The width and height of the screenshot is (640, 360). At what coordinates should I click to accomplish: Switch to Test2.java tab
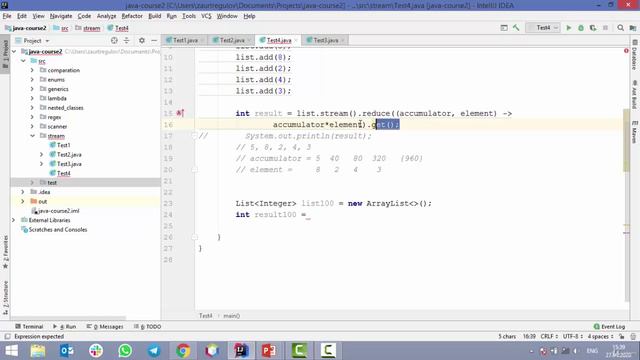click(x=231, y=40)
